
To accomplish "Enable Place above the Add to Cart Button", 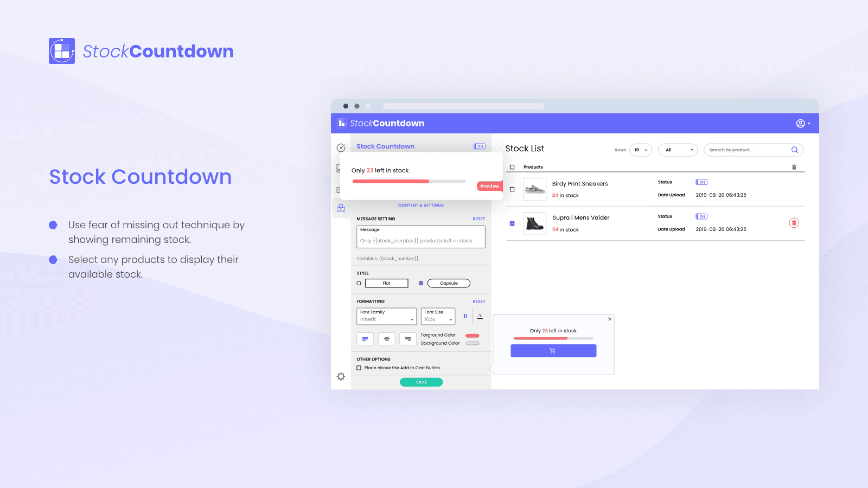I will (x=359, y=368).
